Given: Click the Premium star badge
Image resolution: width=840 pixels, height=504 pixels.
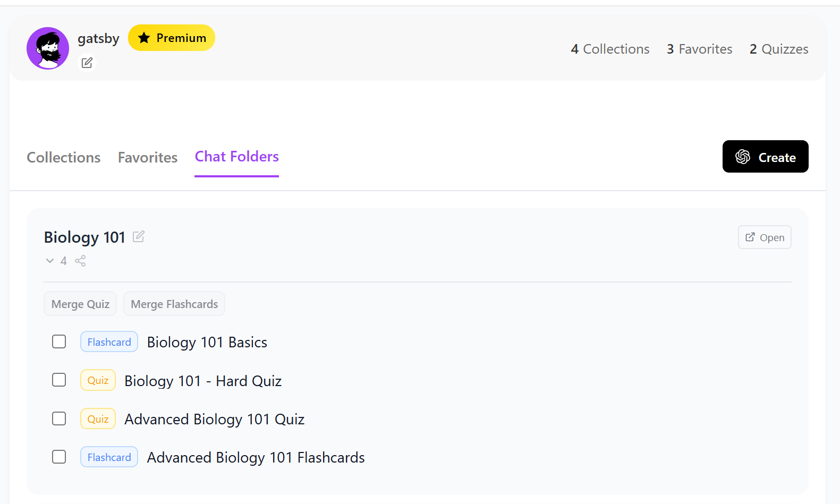Looking at the screenshot, I should point(172,38).
